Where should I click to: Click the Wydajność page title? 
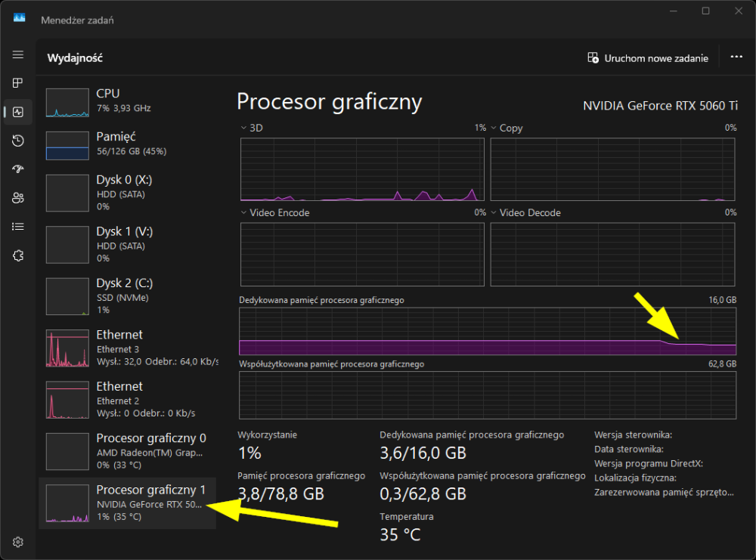[75, 58]
